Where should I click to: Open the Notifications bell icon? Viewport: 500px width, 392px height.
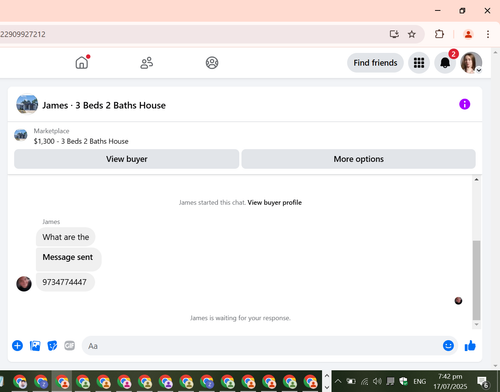tap(445, 63)
